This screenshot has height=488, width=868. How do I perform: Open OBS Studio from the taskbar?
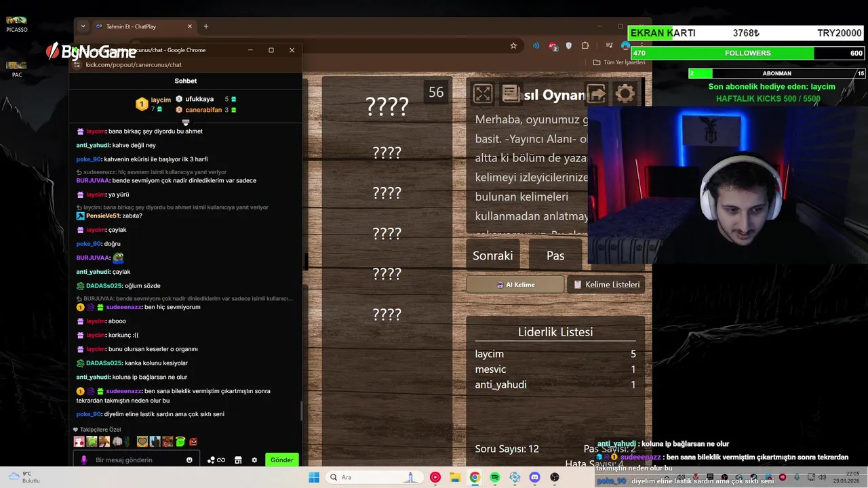click(555, 477)
